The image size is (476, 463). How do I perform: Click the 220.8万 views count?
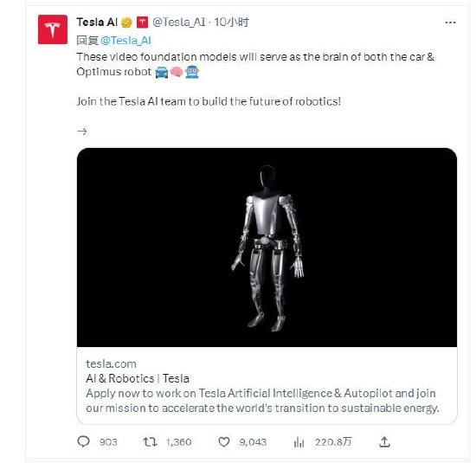click(333, 442)
